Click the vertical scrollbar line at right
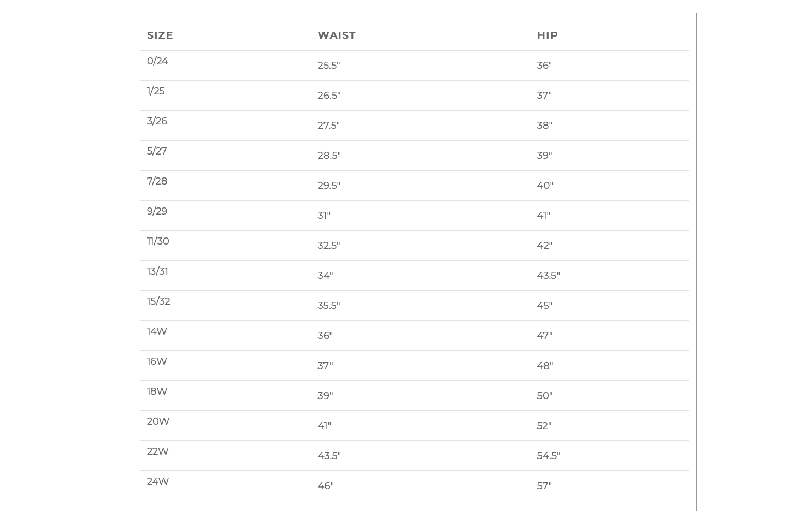812x511 pixels. [x=696, y=262]
